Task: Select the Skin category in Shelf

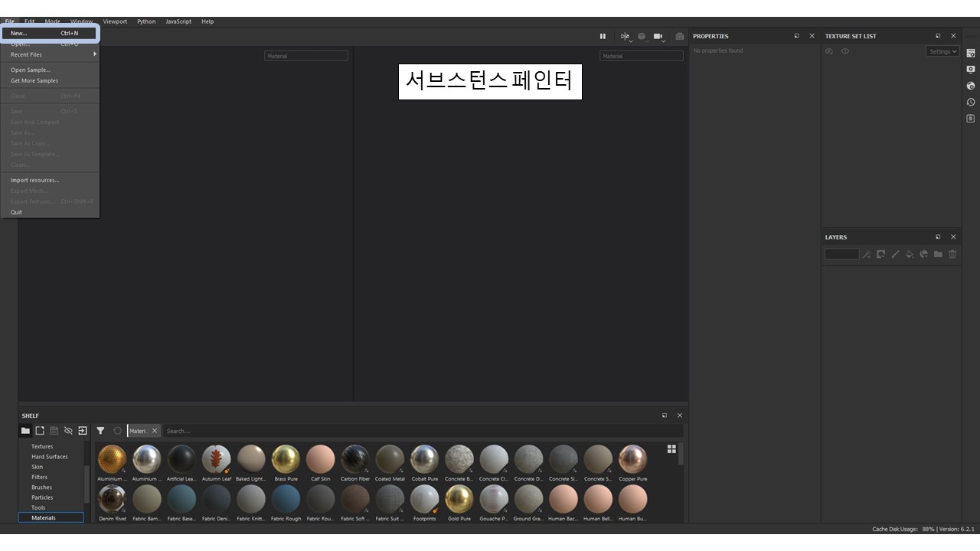Action: pyautogui.click(x=37, y=467)
